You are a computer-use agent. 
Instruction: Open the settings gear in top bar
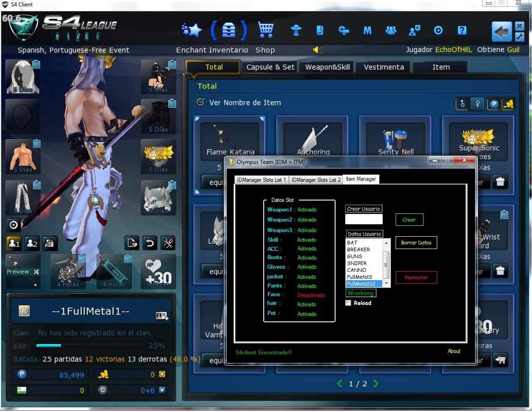(x=438, y=31)
